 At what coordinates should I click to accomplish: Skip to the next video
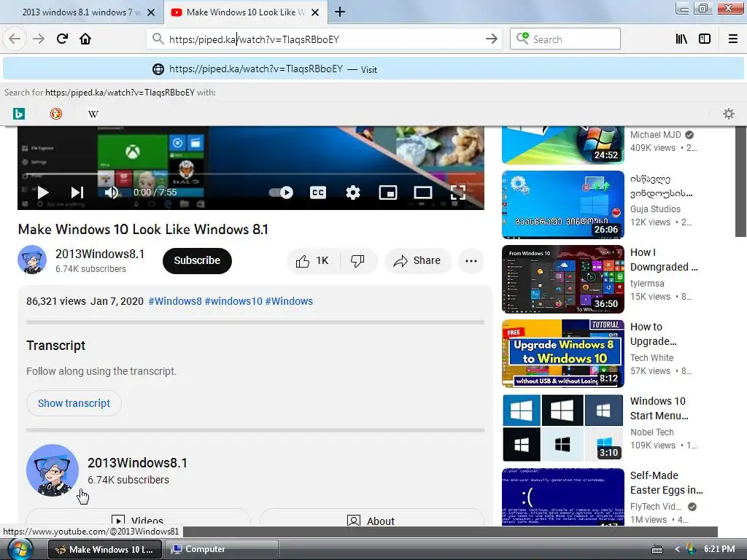tap(77, 192)
